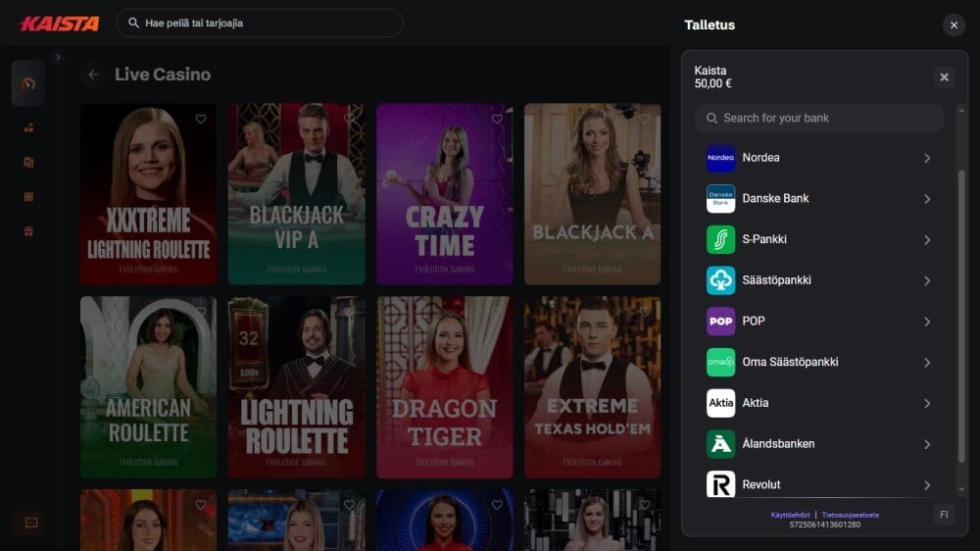
Task: Open the gift bonuses sidebar icon
Action: click(x=28, y=230)
